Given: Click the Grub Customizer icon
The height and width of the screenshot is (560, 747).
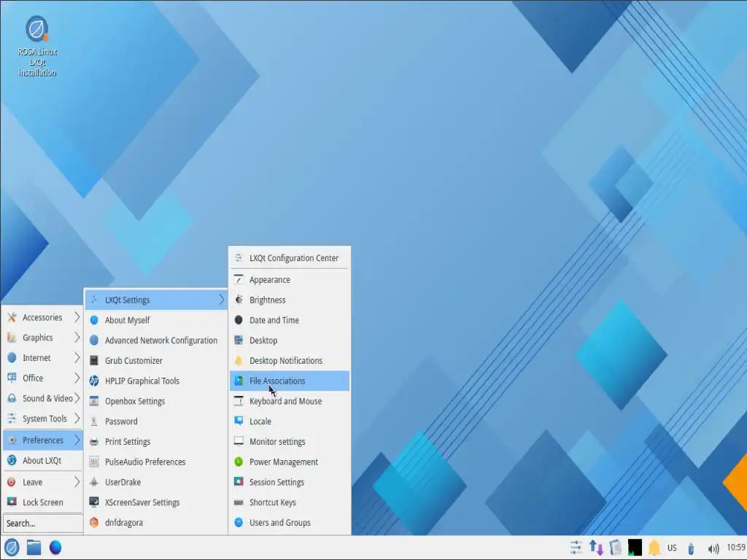Looking at the screenshot, I should pyautogui.click(x=94, y=360).
